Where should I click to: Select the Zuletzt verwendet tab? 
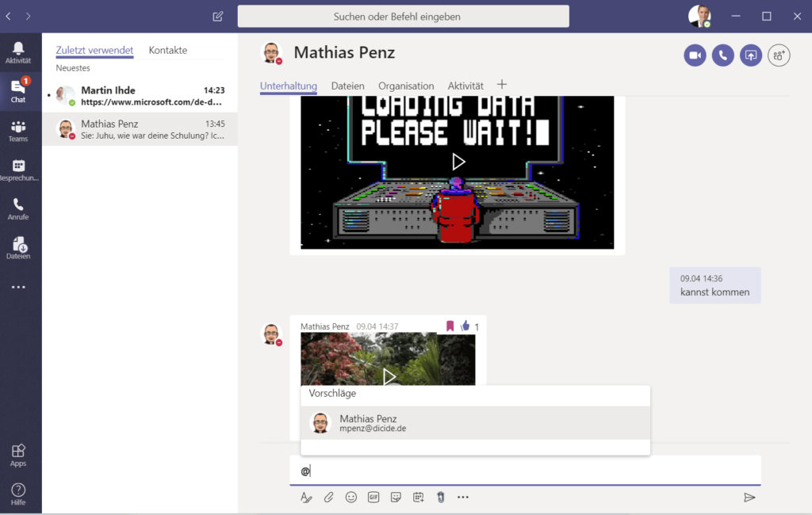coord(95,50)
